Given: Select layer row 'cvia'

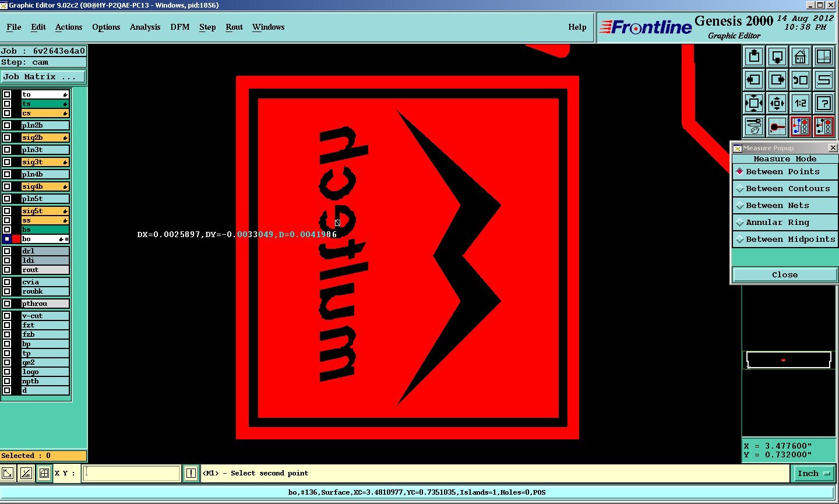Looking at the screenshot, I should [x=45, y=282].
